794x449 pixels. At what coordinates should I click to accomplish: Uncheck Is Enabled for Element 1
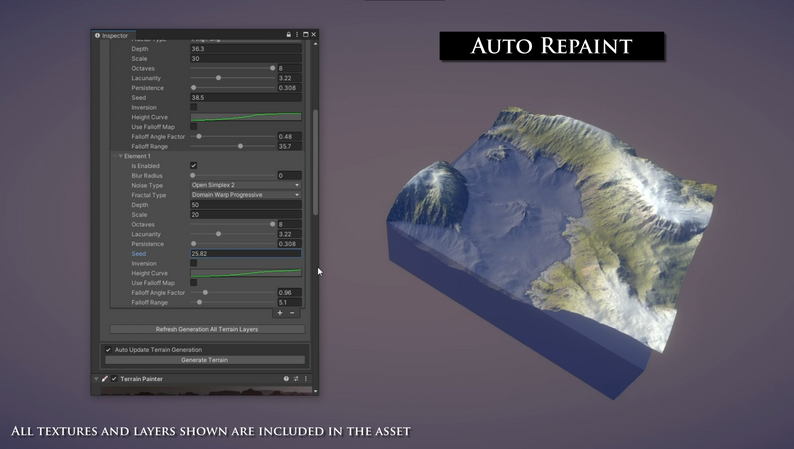point(194,166)
